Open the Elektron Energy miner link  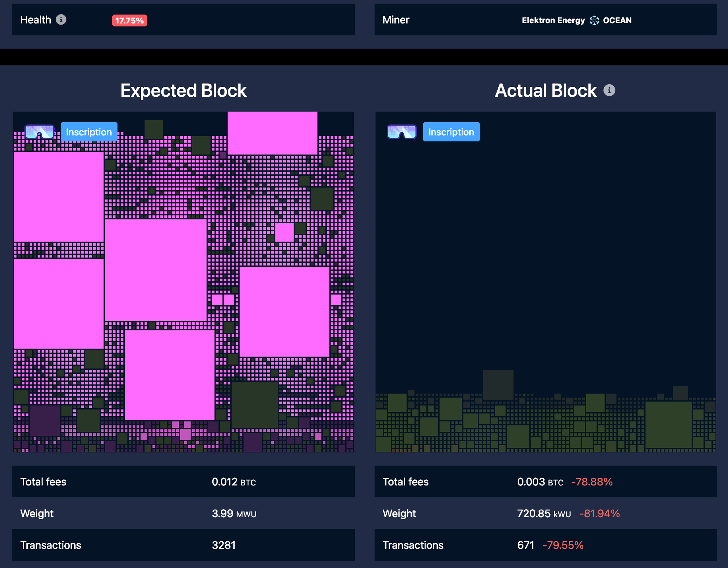553,21
